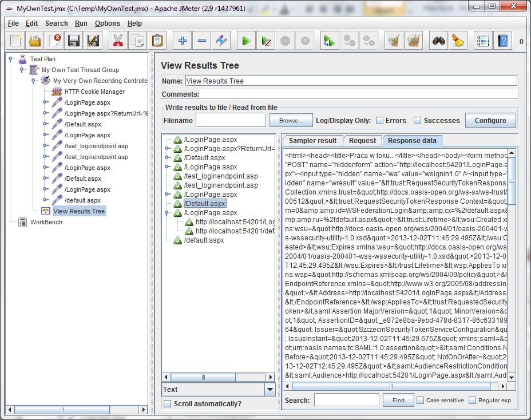Cut selection with the scissors icon

click(118, 41)
